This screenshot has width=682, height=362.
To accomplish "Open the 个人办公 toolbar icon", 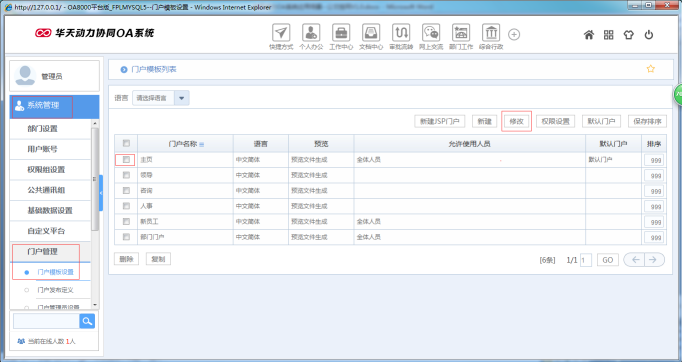I will (311, 33).
